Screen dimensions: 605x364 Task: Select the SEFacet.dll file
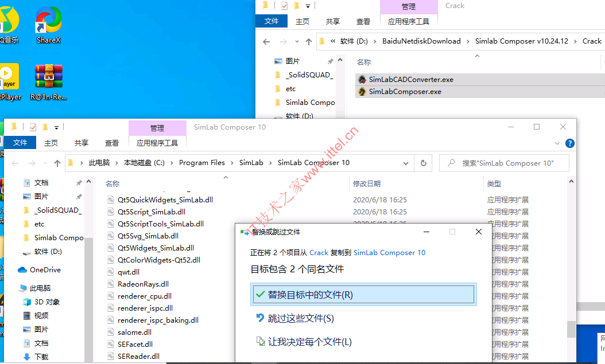pyautogui.click(x=135, y=344)
